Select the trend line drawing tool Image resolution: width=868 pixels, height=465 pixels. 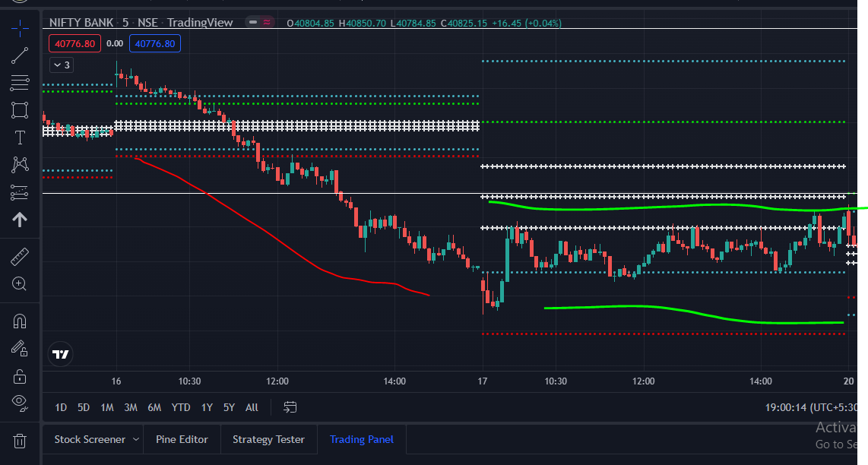pos(19,55)
